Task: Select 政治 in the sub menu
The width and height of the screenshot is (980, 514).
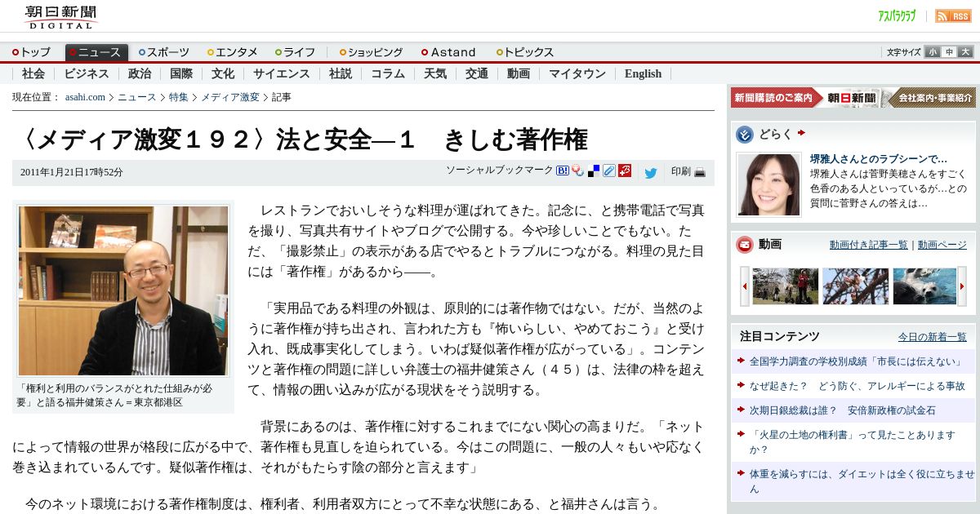Action: 140,73
